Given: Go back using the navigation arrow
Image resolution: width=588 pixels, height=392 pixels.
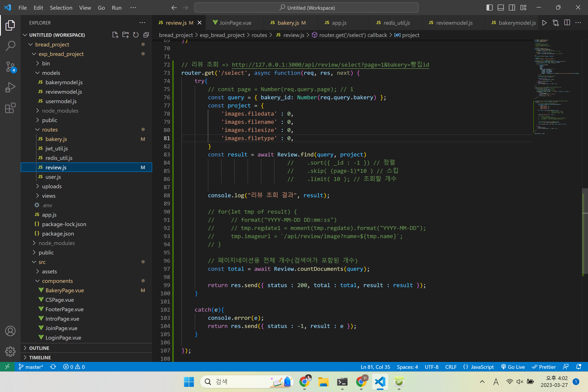Looking at the screenshot, I should coord(174,8).
